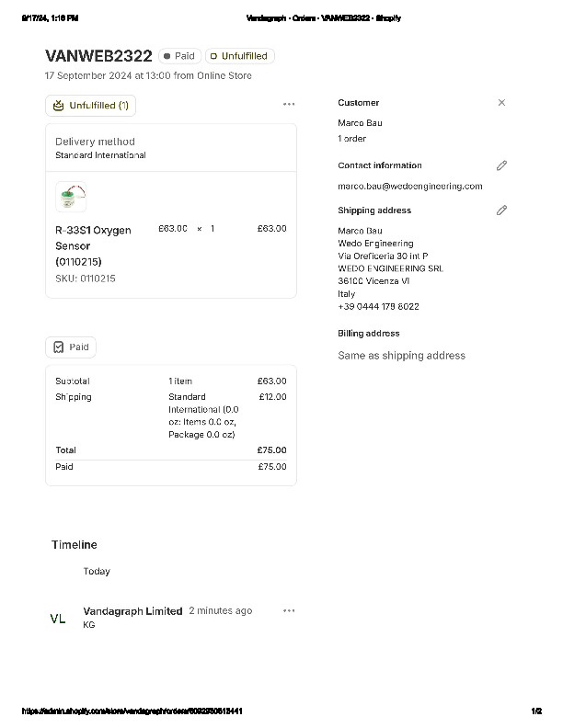563x728 pixels.
Task: Click the pencil icon beside Contact information
Action: pyautogui.click(x=501, y=165)
